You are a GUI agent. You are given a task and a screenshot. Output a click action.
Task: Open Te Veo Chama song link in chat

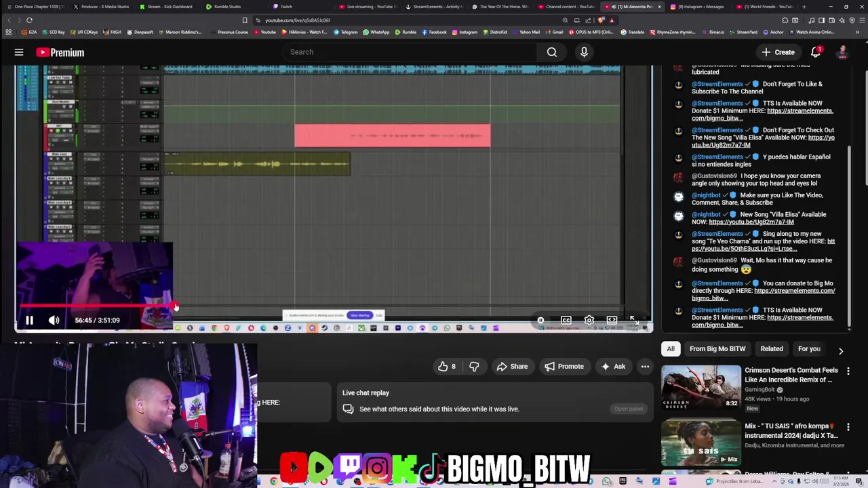(x=763, y=245)
